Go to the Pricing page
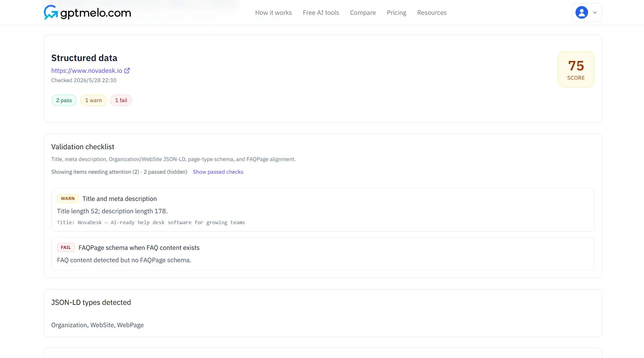The image size is (644, 358). pos(396,13)
